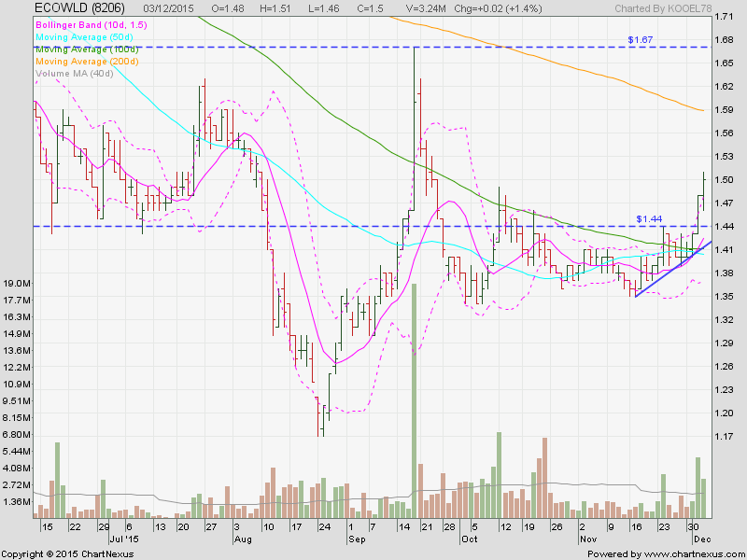Click the Charted By KOOEL78 label

[664, 8]
